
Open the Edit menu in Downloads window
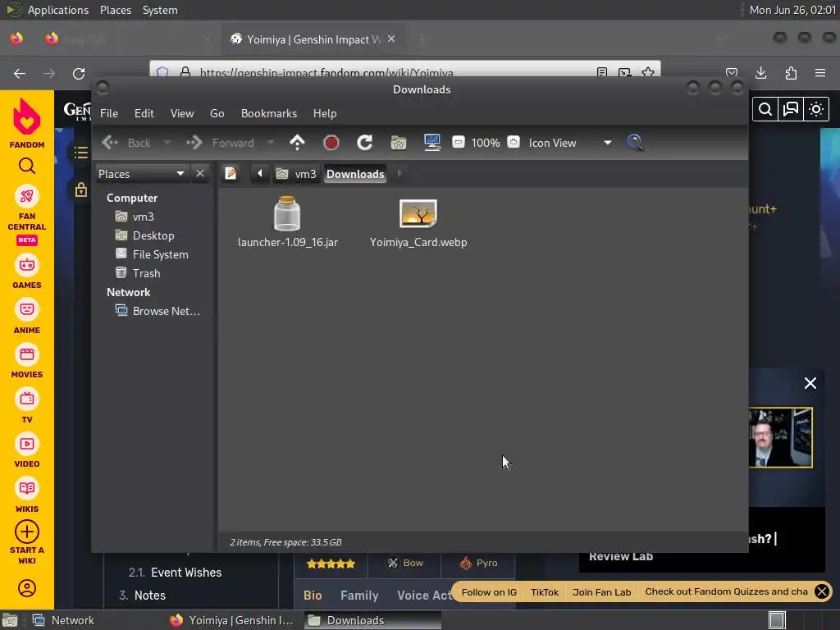coord(144,113)
